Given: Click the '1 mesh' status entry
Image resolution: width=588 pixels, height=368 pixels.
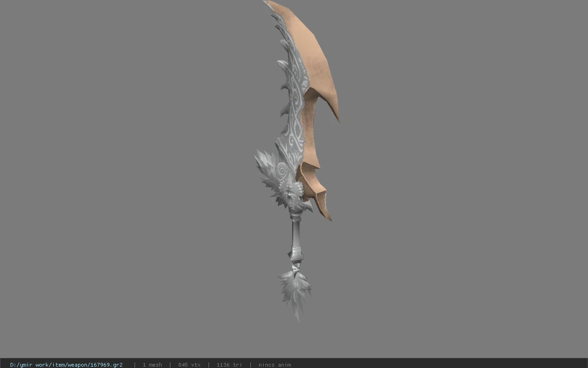Looking at the screenshot, I should [152, 365].
